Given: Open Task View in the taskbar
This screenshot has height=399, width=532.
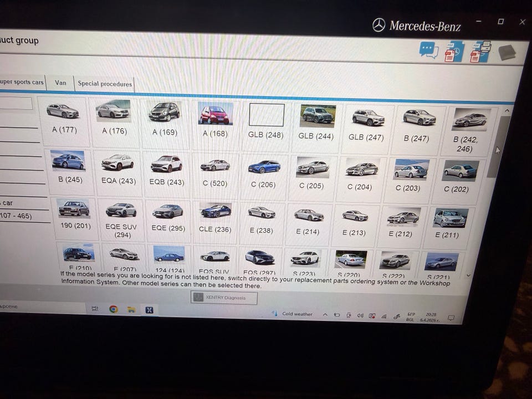Looking at the screenshot, I should coord(95,309).
